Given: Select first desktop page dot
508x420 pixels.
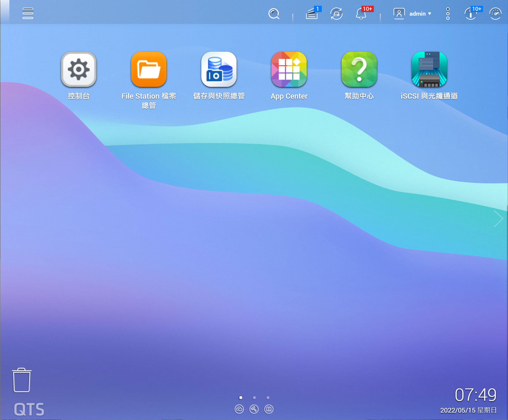Looking at the screenshot, I should click(241, 398).
